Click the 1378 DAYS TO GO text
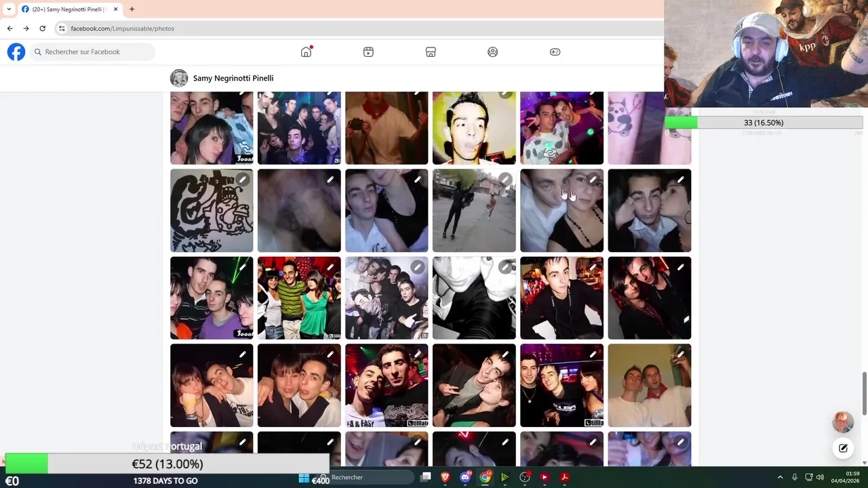 tap(165, 481)
